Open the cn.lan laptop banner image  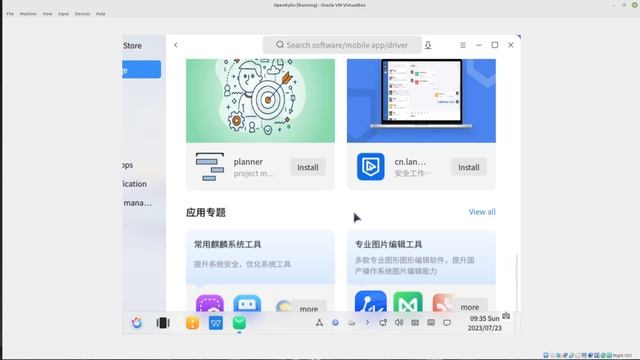(421, 100)
